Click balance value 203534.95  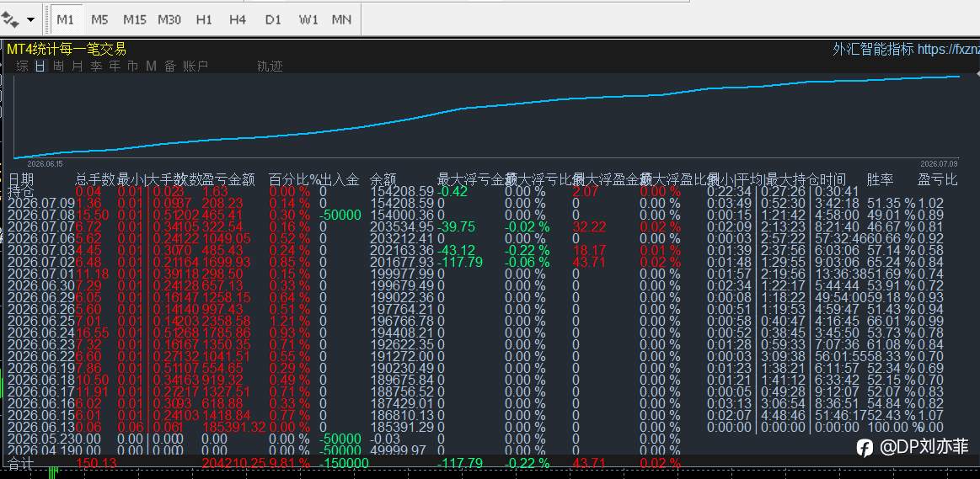click(x=402, y=226)
